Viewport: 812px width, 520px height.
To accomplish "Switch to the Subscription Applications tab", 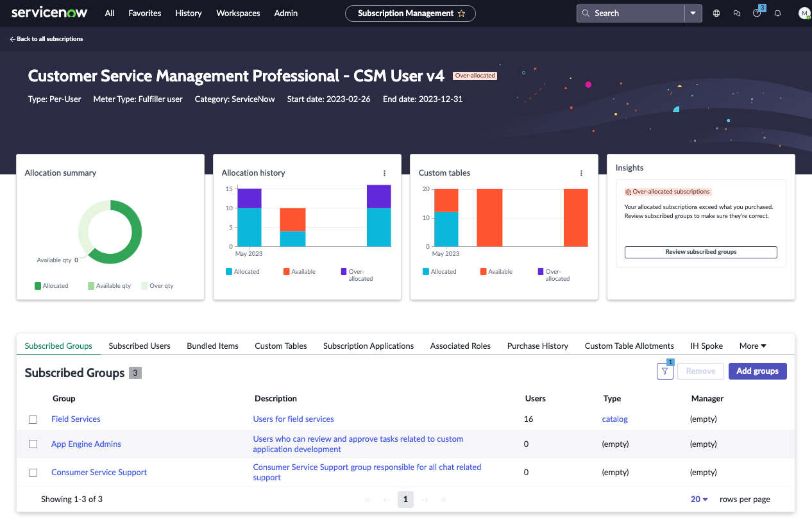I will [368, 346].
